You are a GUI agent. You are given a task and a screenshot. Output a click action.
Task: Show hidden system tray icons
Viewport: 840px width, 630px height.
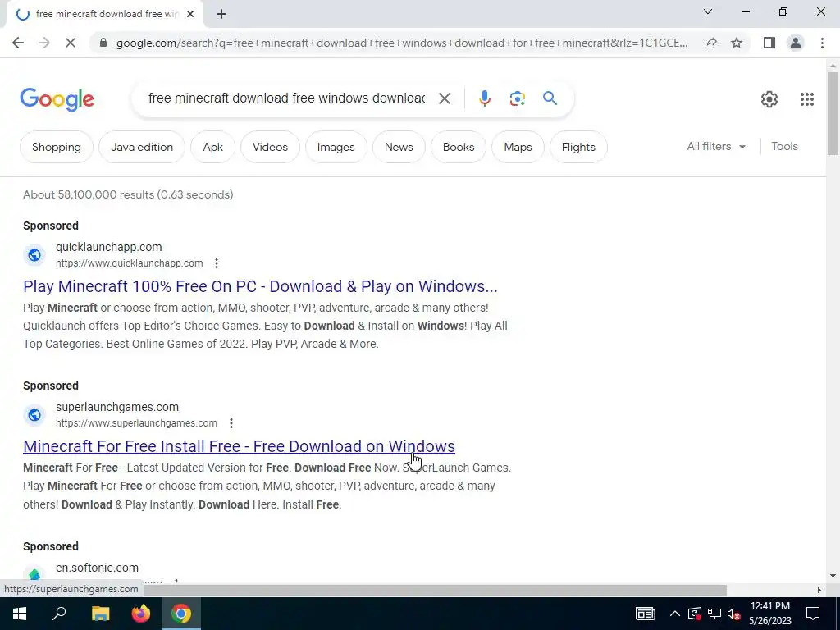(x=675, y=614)
